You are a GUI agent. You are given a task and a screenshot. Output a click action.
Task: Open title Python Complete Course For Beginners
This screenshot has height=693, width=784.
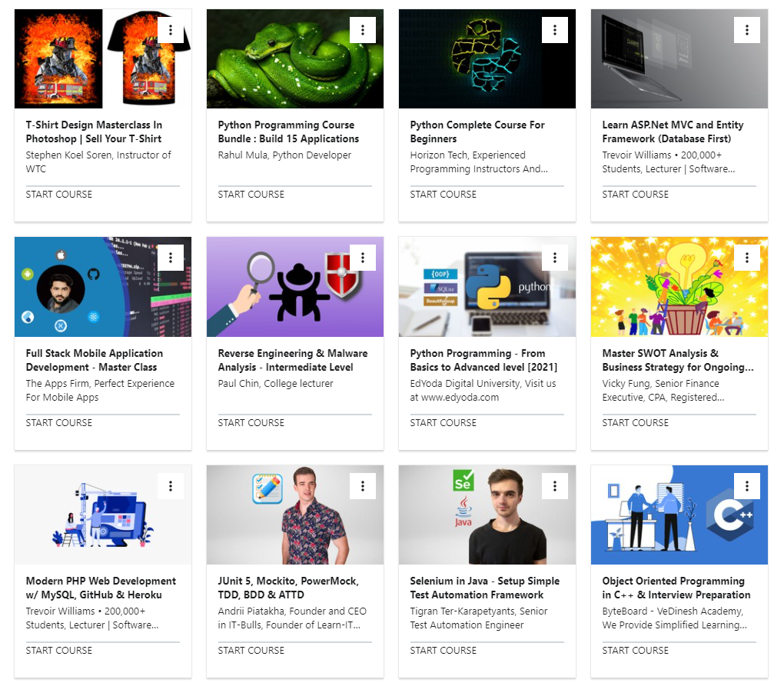tap(477, 132)
